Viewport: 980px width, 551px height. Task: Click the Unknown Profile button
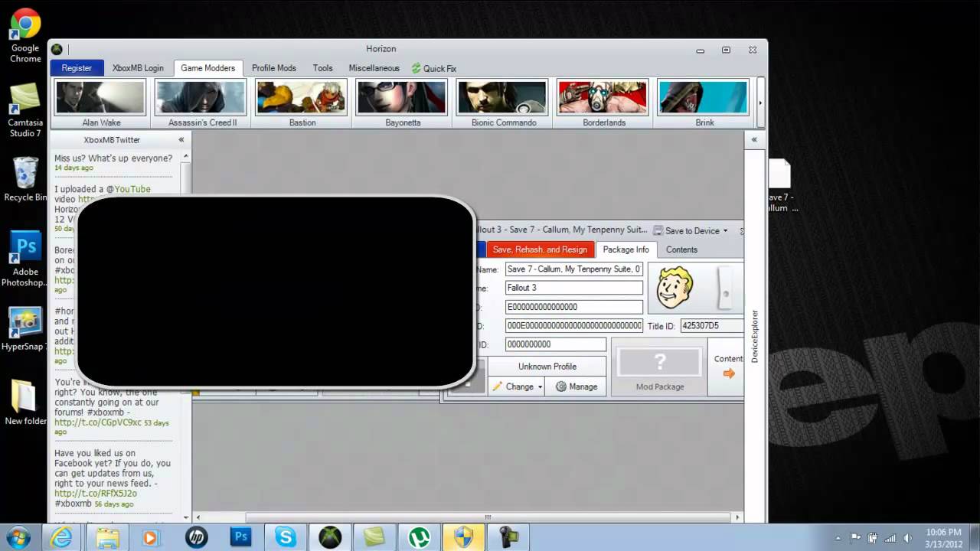pyautogui.click(x=547, y=367)
